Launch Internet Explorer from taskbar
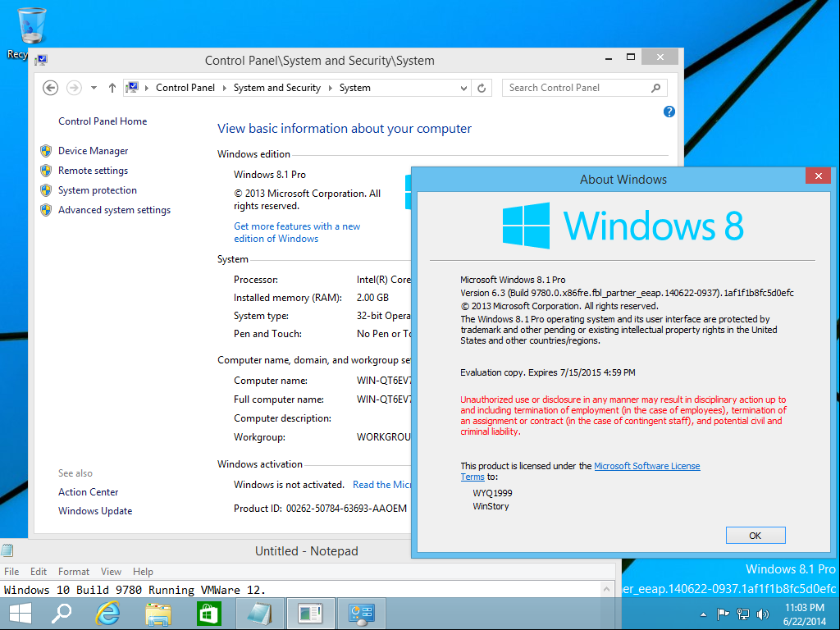The height and width of the screenshot is (630, 840). coord(107,614)
